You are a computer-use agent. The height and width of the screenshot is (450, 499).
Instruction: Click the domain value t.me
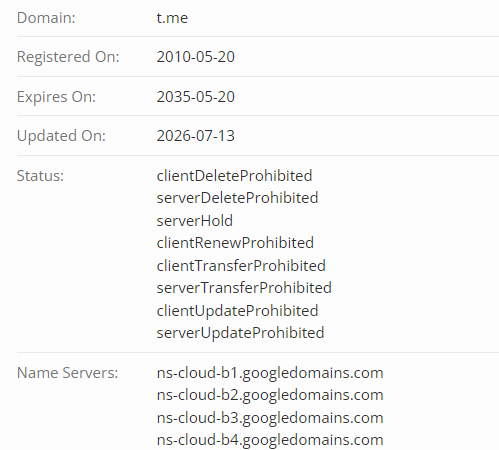pos(172,18)
